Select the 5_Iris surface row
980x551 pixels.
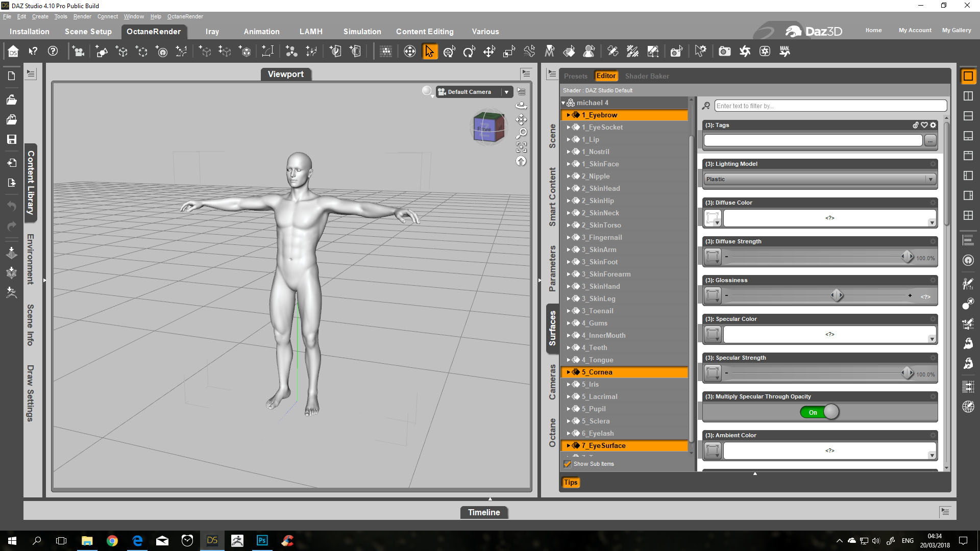coord(624,385)
